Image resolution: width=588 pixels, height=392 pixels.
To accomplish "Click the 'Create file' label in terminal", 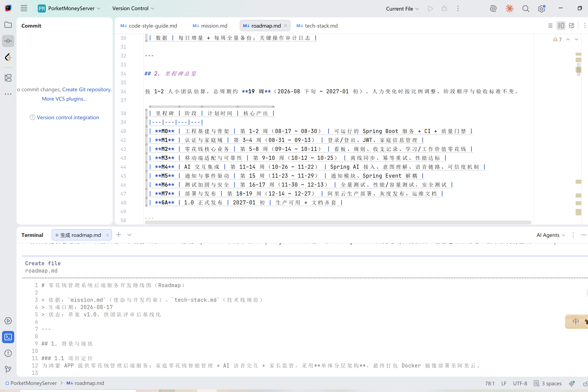I will point(43,263).
